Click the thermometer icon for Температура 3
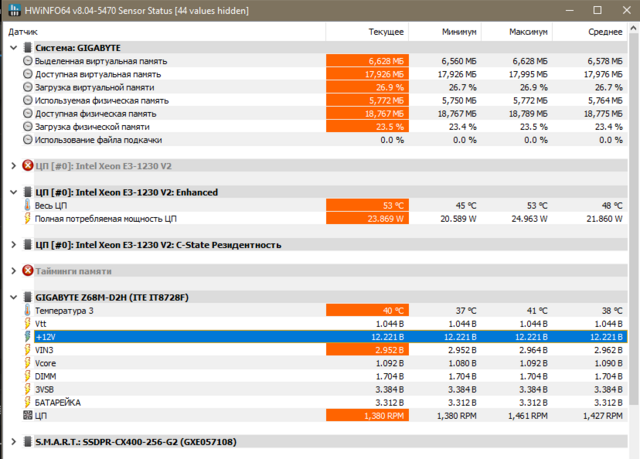640x459 pixels. (27, 310)
